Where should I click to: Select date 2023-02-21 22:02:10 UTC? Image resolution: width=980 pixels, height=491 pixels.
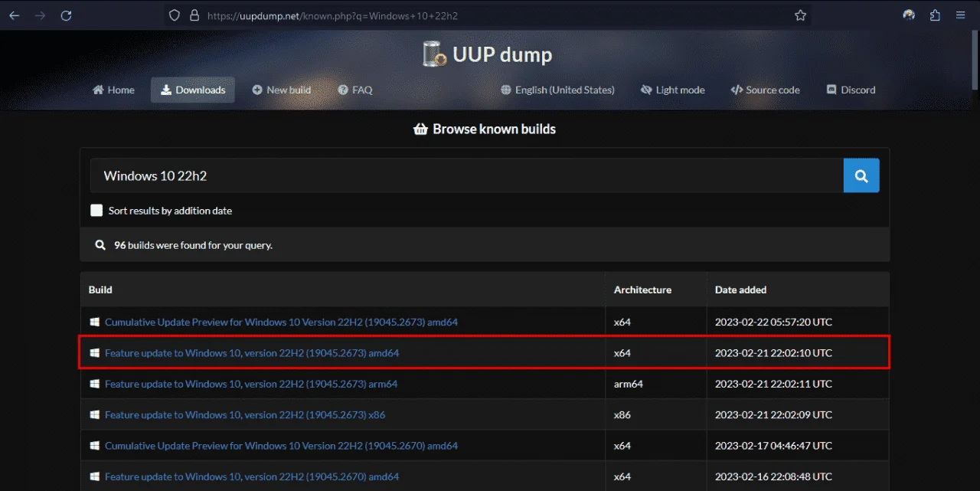tap(773, 353)
